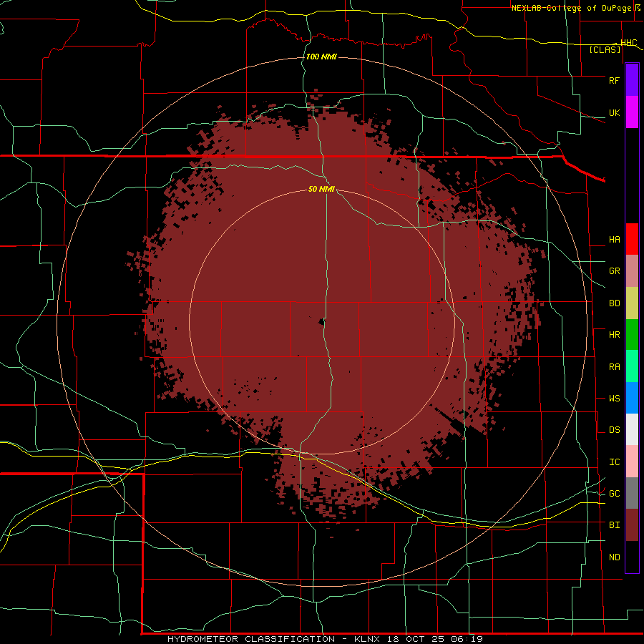Click the 06:19 timestamp text

coord(466,639)
